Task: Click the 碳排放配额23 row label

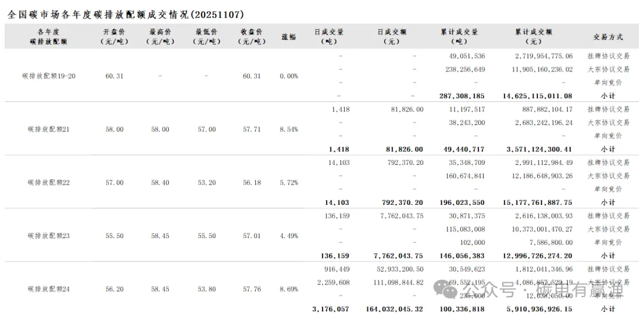Action: pyautogui.click(x=49, y=236)
